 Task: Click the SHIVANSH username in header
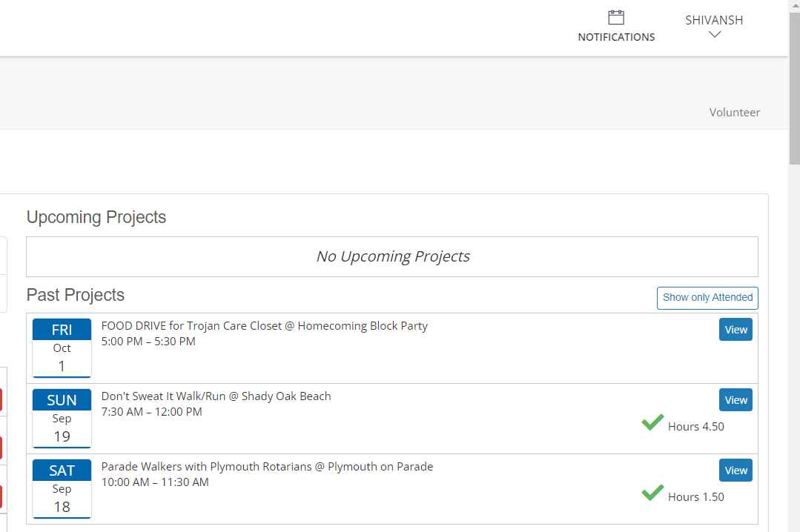[714, 20]
